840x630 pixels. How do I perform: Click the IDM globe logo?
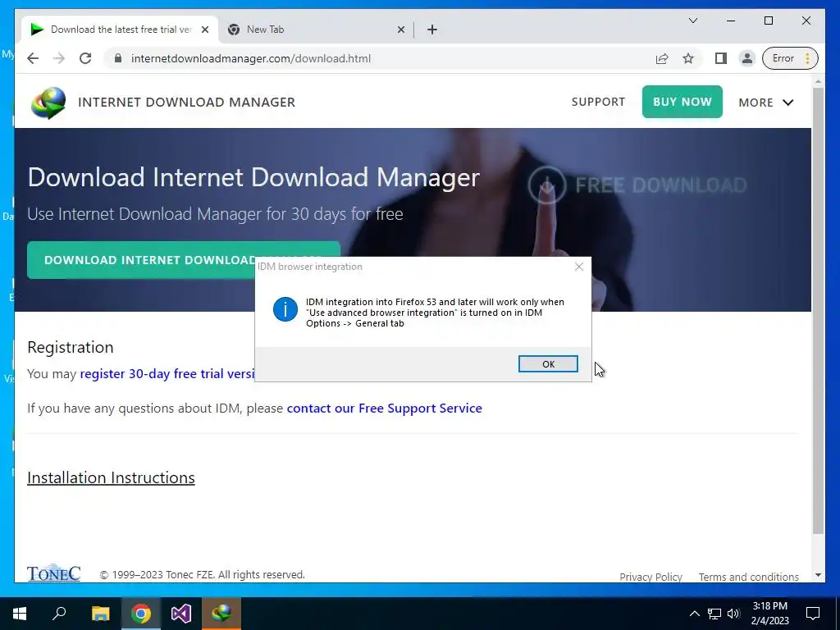point(48,103)
